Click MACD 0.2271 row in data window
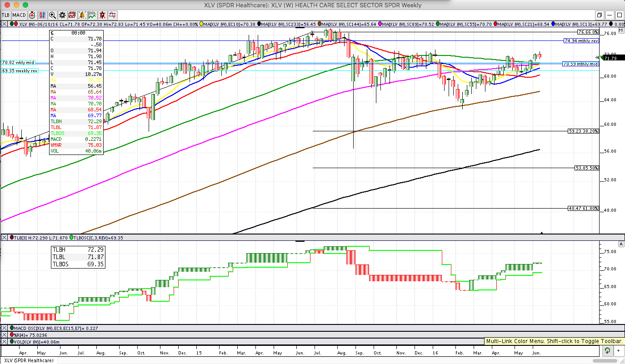This screenshot has width=625, height=364. pos(76,139)
